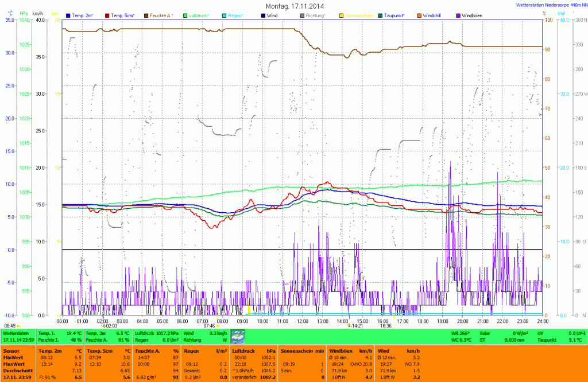Click the Sensor header in orange table
Viewport: 588px width, 382px height.
pos(10,350)
